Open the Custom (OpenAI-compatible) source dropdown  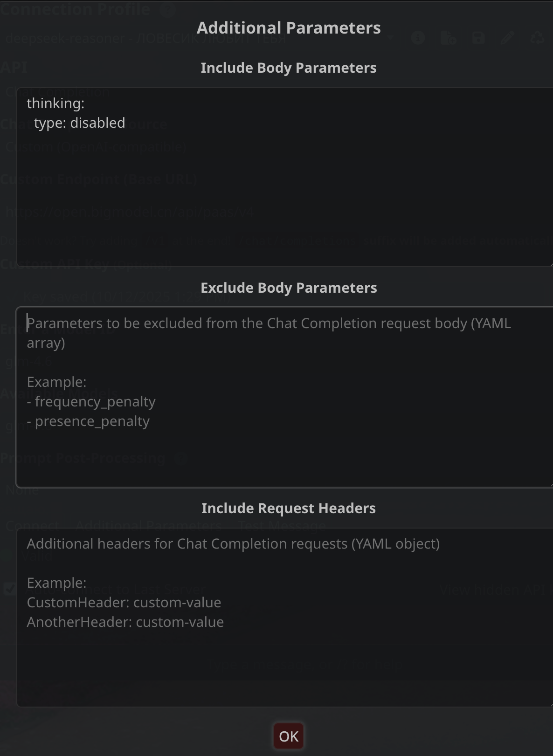140,147
